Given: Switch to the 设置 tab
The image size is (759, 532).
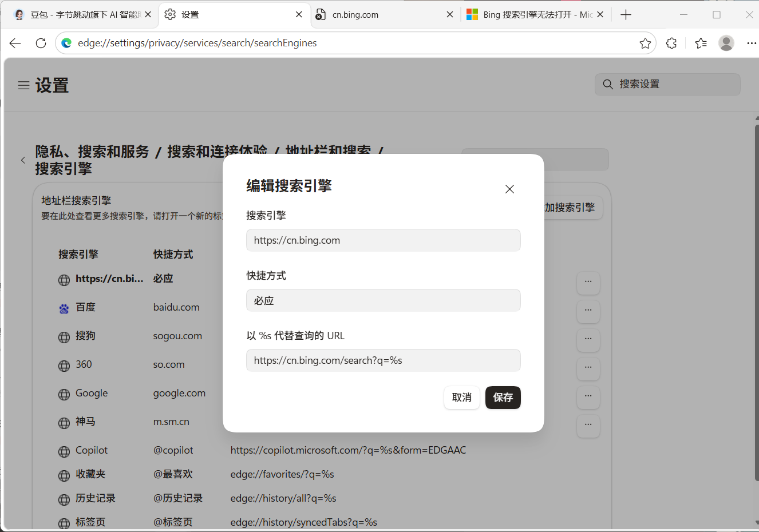Looking at the screenshot, I should tap(234, 15).
